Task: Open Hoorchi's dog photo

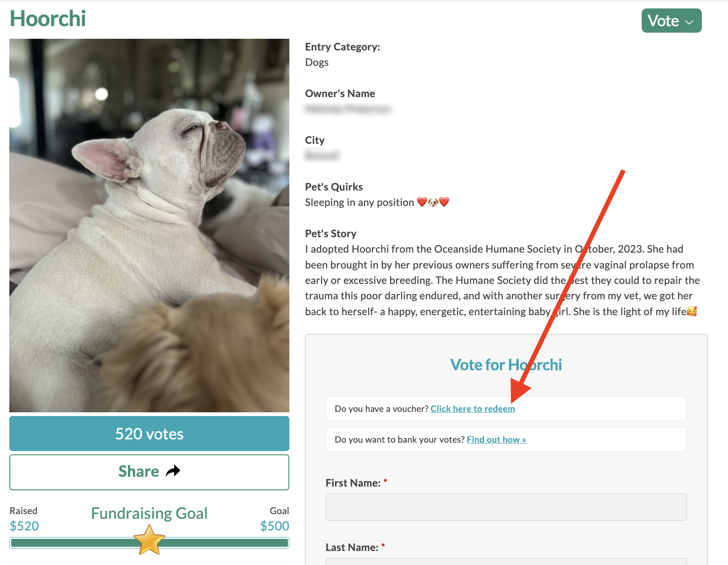Action: tap(149, 226)
